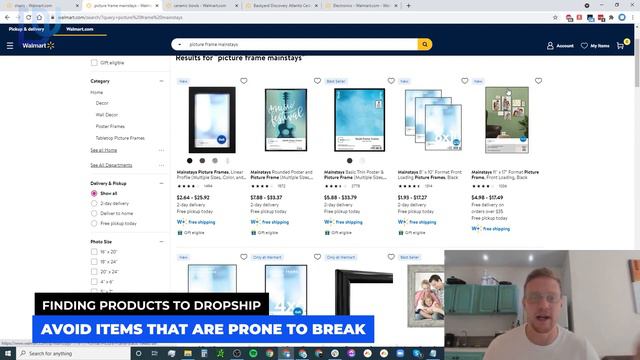Click the browser back arrow

[7, 18]
